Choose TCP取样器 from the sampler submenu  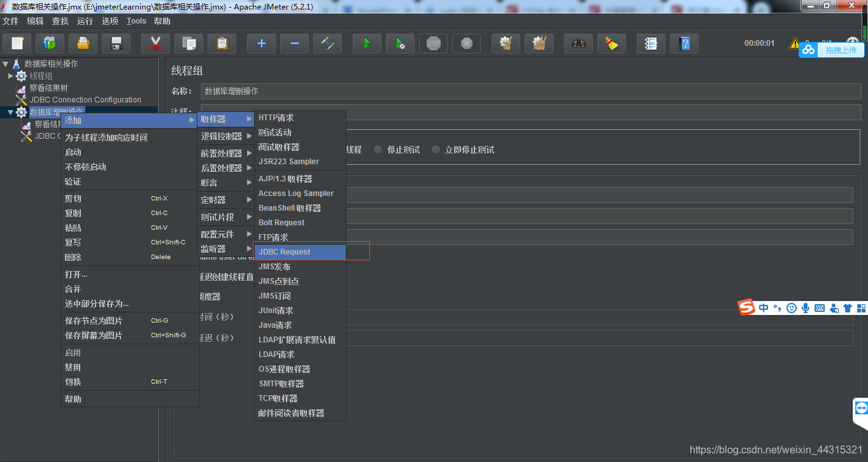(300, 398)
